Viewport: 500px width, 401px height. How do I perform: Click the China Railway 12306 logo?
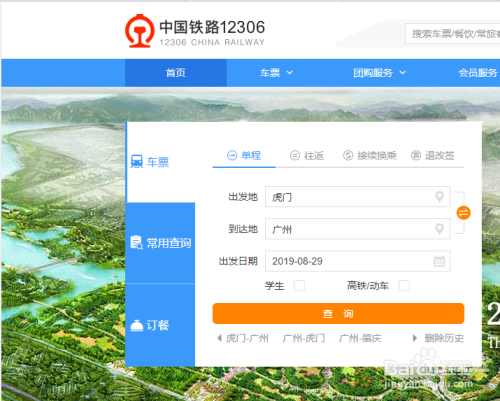(x=195, y=31)
